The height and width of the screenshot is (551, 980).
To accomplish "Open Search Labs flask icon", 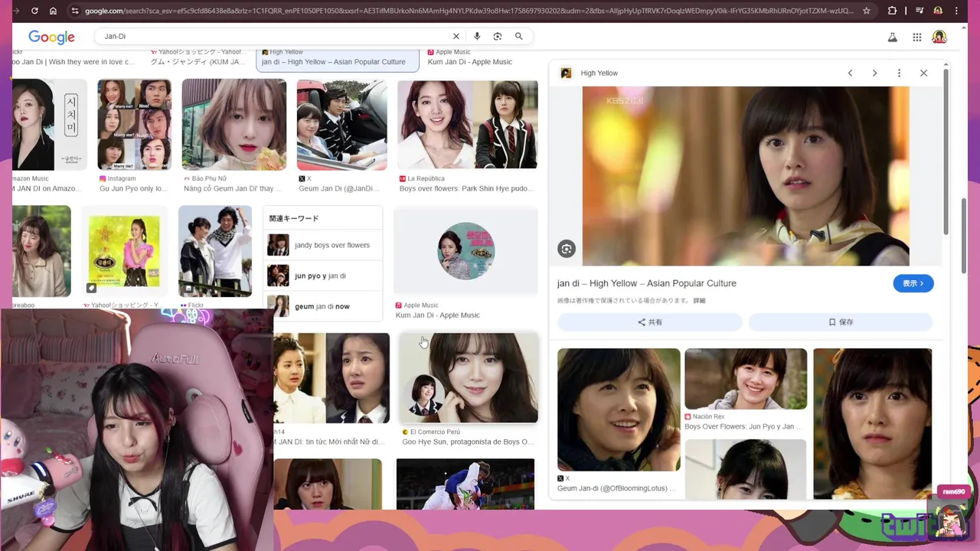I will (x=893, y=37).
